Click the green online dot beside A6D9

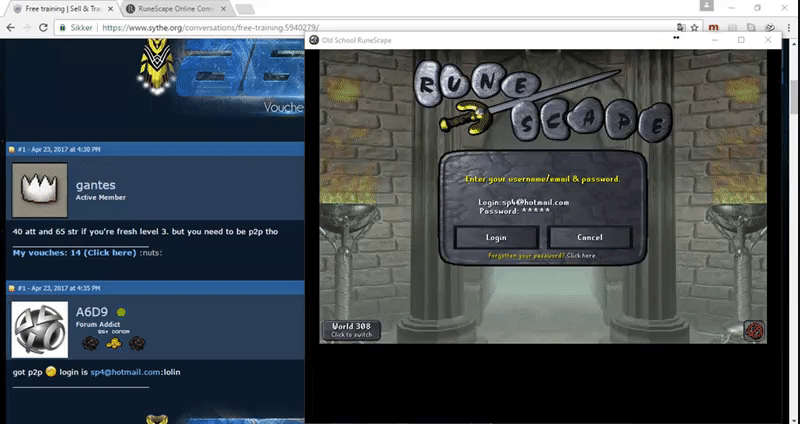[121, 312]
